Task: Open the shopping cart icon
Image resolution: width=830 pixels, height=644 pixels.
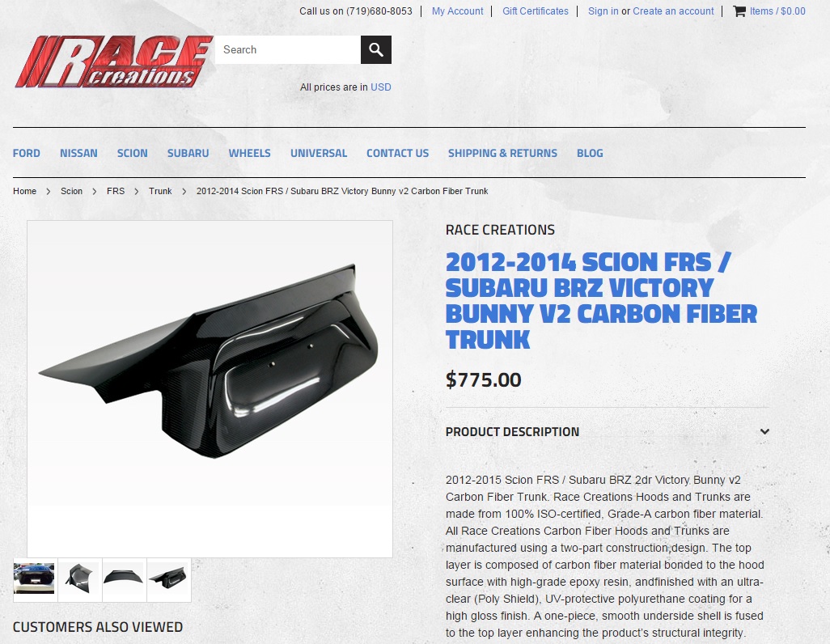Action: tap(739, 11)
